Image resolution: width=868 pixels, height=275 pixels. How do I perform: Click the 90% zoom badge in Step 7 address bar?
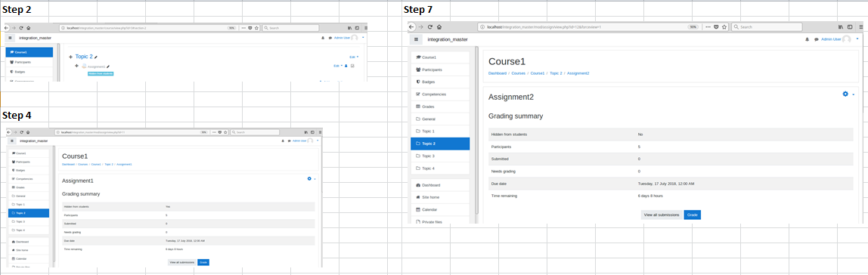pos(693,26)
